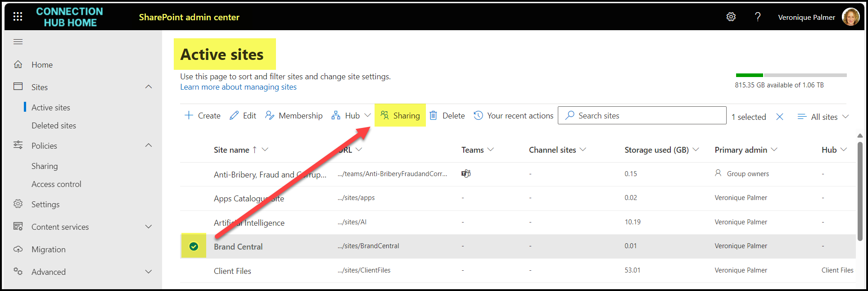Click the help question mark icon

[x=758, y=17]
